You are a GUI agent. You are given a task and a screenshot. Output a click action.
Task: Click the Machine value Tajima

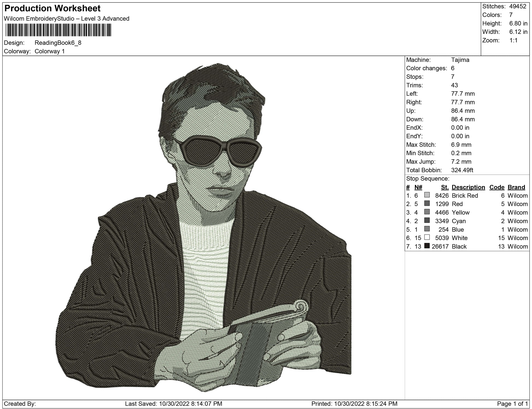(460, 60)
